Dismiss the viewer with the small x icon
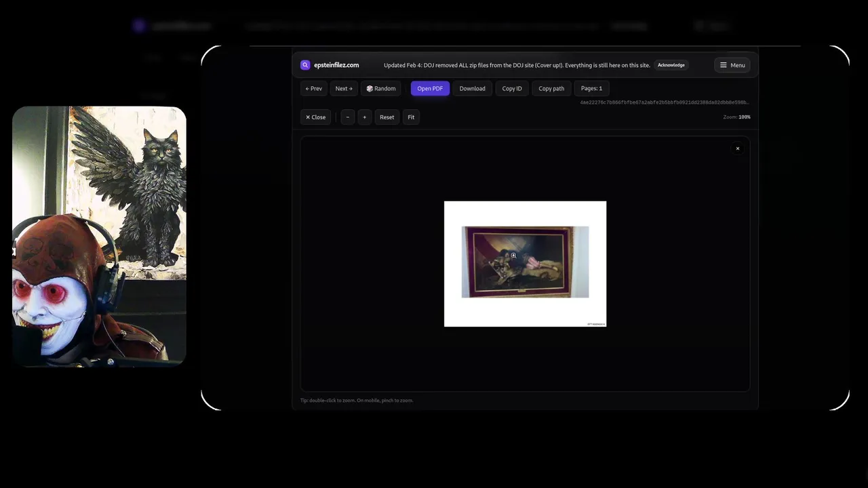Screen dimensions: 868x488 point(738,148)
